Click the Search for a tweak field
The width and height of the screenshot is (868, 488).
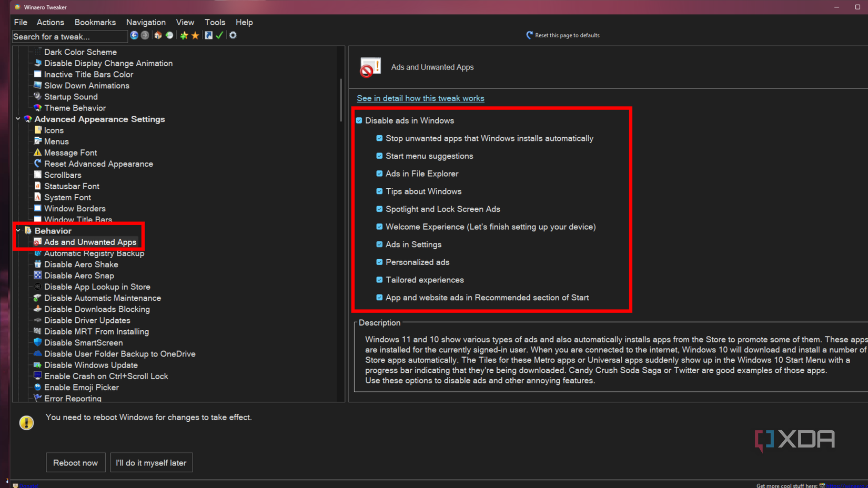68,36
